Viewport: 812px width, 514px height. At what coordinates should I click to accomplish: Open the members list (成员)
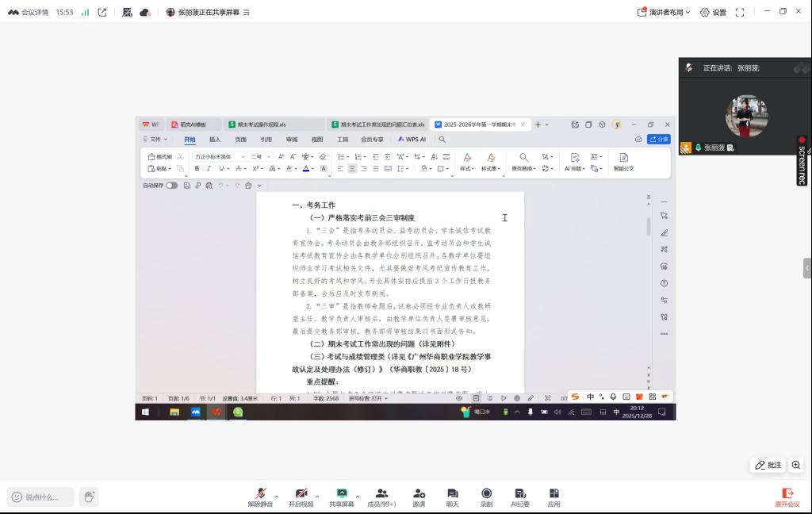tap(381, 495)
